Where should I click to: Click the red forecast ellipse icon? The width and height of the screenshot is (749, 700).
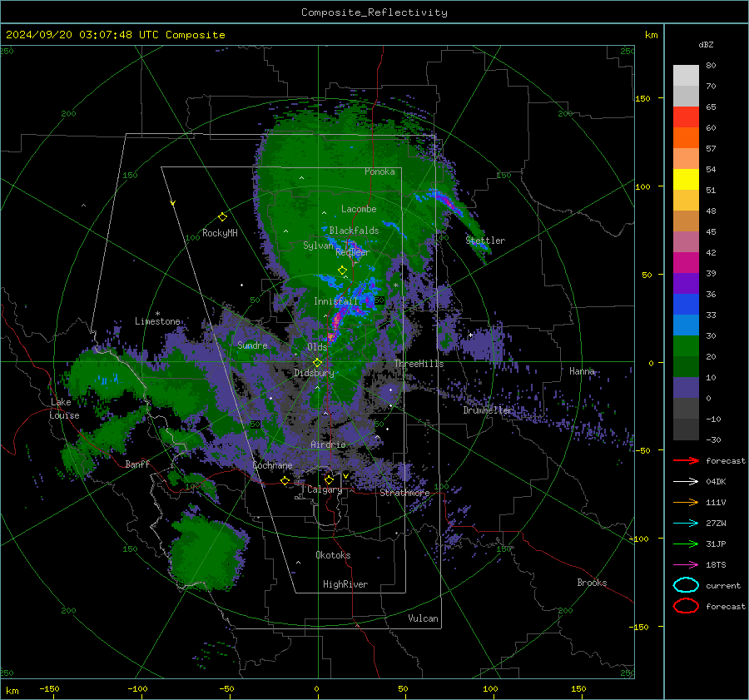pyautogui.click(x=686, y=606)
